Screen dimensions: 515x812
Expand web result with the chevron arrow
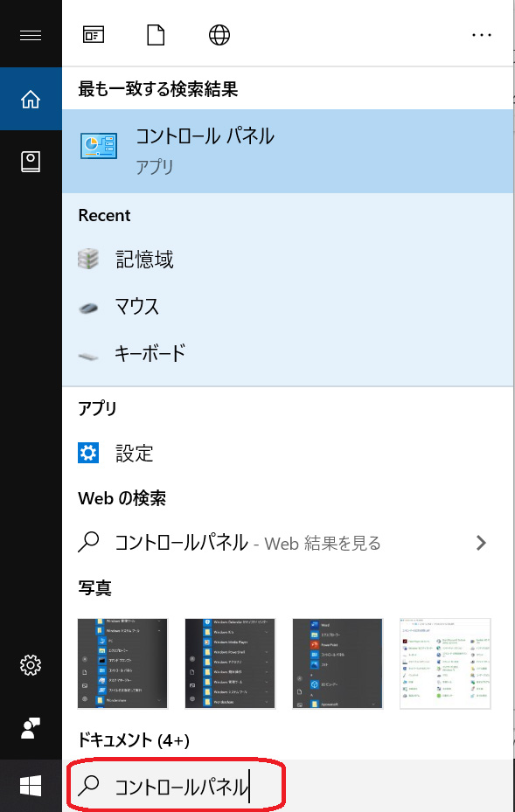[481, 543]
